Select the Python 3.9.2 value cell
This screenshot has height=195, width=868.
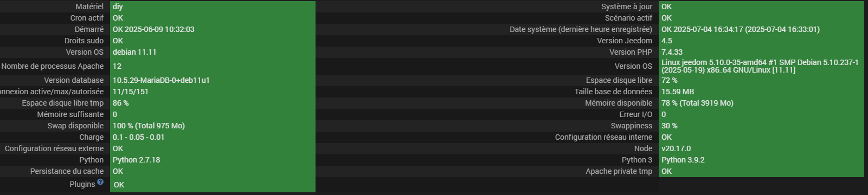point(761,160)
